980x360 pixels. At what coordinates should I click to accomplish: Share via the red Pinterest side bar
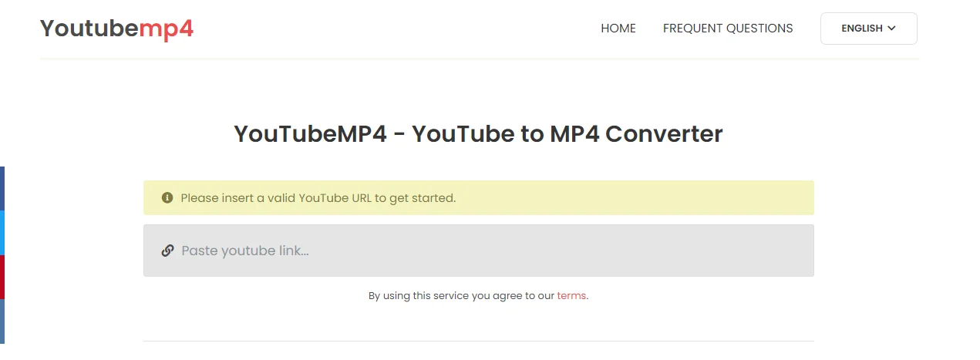point(2,277)
